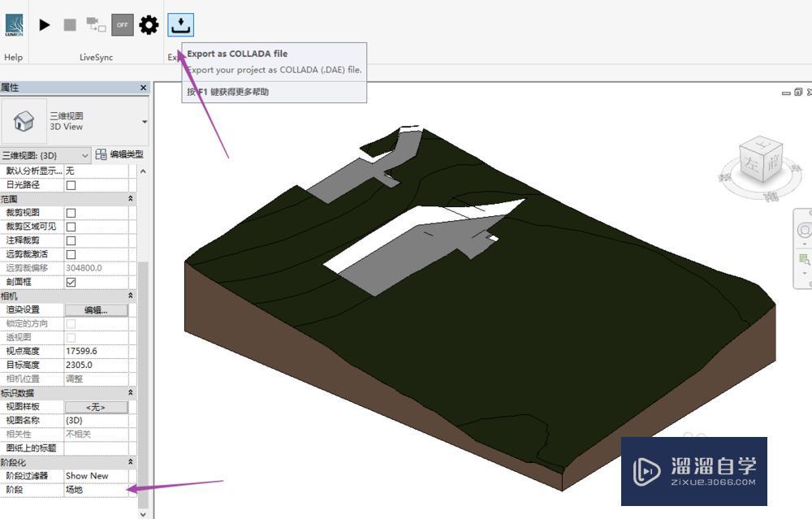Click the Help panel label

point(14,57)
